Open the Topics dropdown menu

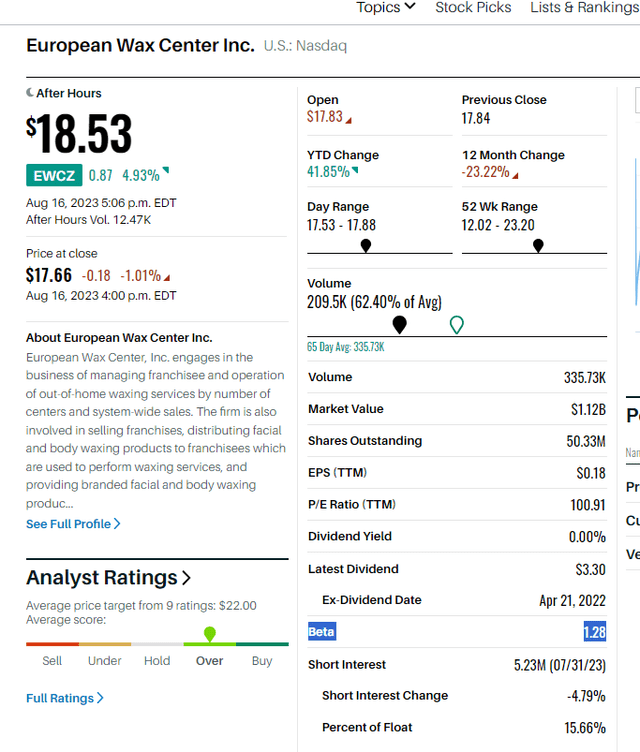click(386, 7)
